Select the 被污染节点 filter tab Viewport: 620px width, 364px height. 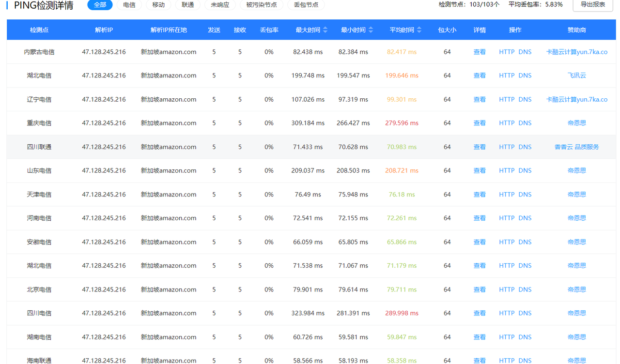[262, 5]
